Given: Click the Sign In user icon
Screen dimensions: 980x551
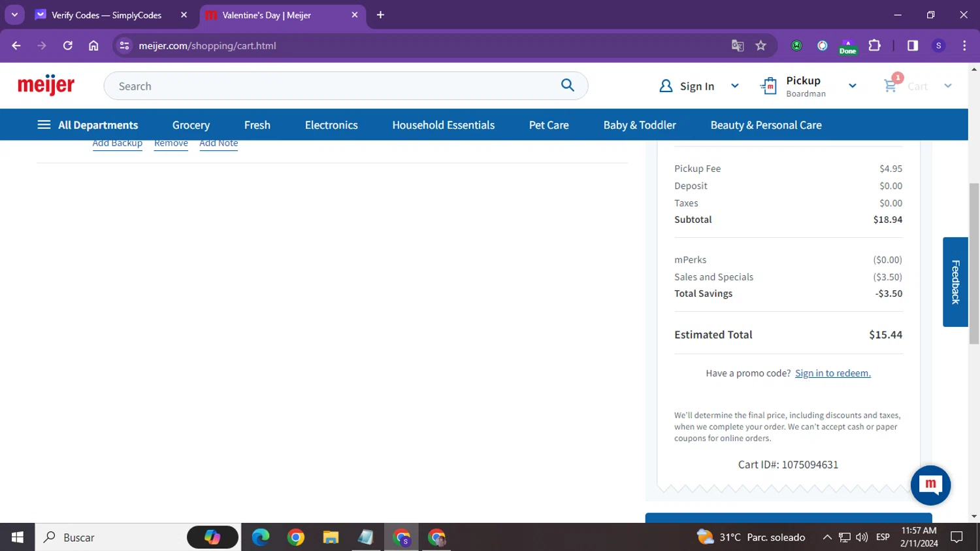Looking at the screenshot, I should point(666,86).
